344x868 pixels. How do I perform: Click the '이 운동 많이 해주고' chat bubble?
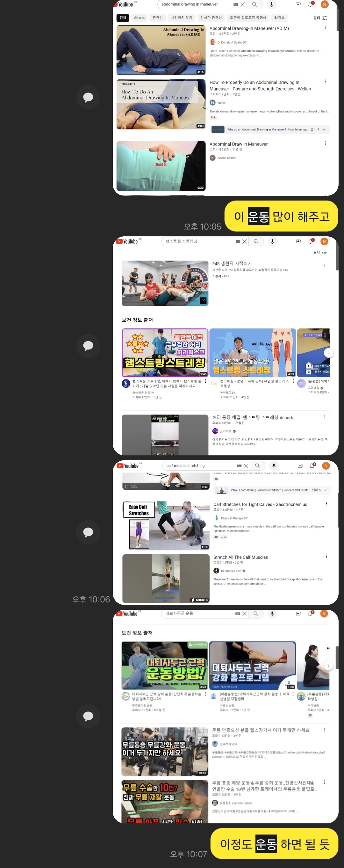[281, 216]
